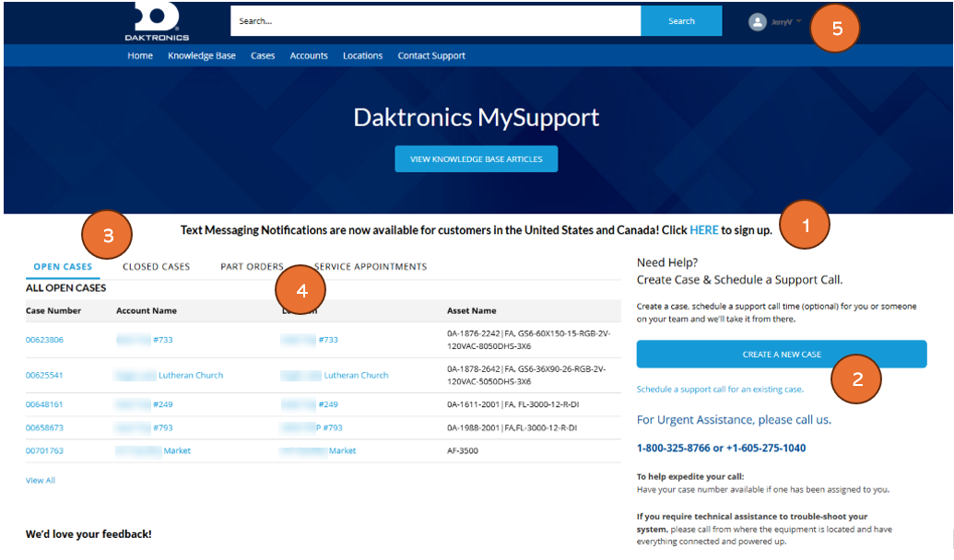Open the user profile avatar icon

pyautogui.click(x=757, y=22)
